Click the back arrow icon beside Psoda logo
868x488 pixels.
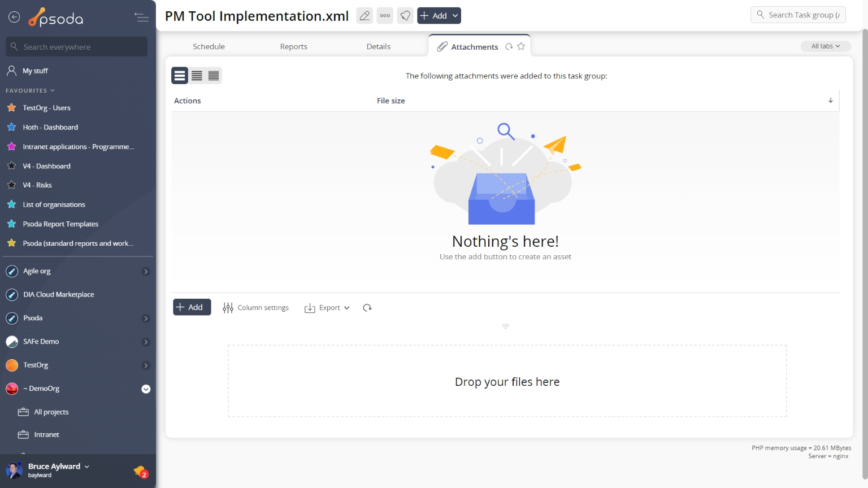click(x=14, y=18)
